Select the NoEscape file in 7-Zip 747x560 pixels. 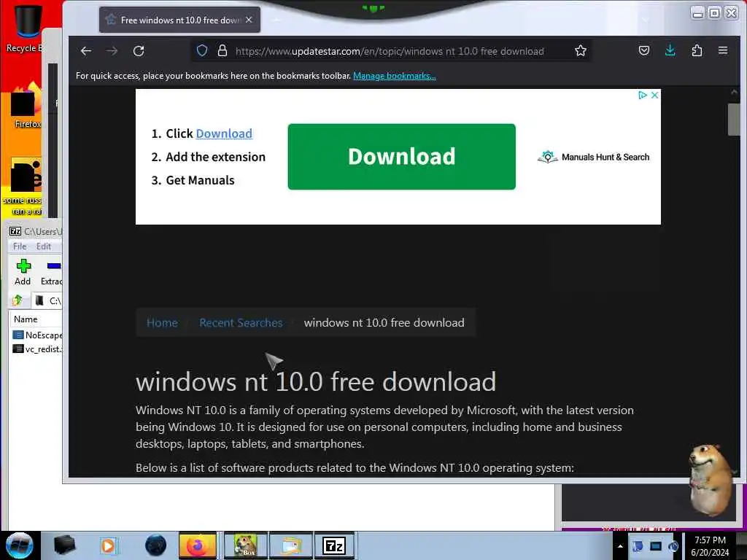pos(37,335)
